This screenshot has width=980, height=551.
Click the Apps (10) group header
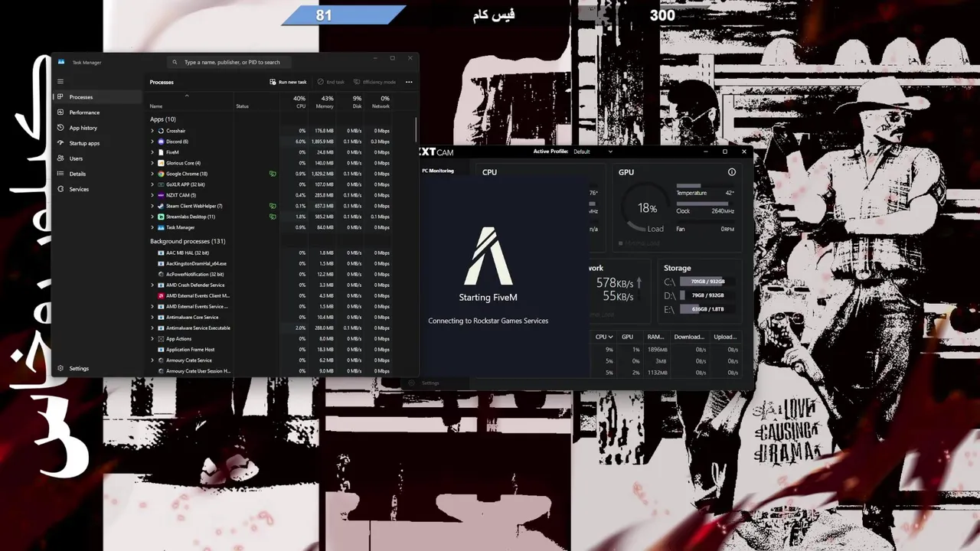tap(163, 119)
